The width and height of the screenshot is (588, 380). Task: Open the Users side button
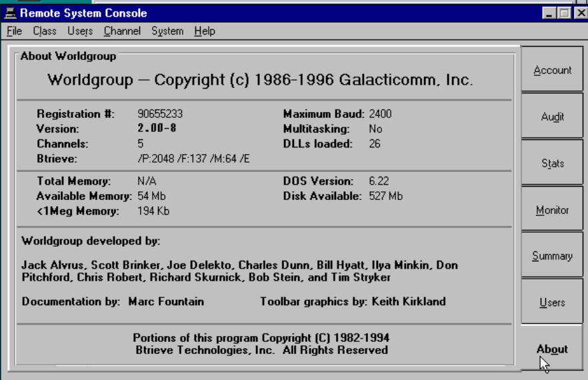click(x=552, y=301)
